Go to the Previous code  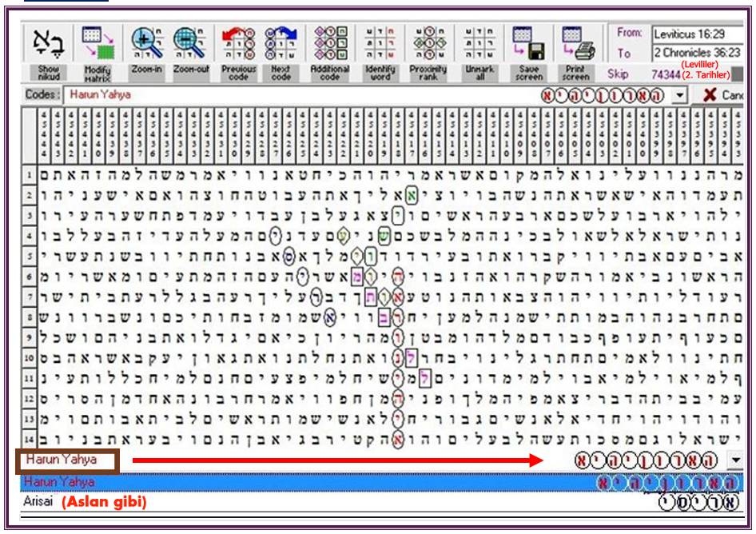coord(238,53)
